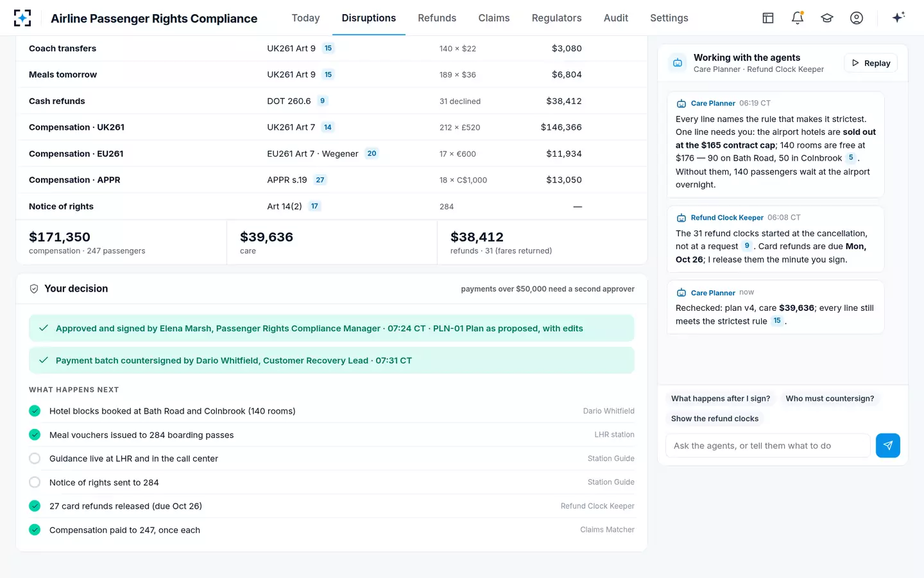Viewport: 924px width, 578px height.
Task: Open the user account icon
Action: click(x=857, y=18)
